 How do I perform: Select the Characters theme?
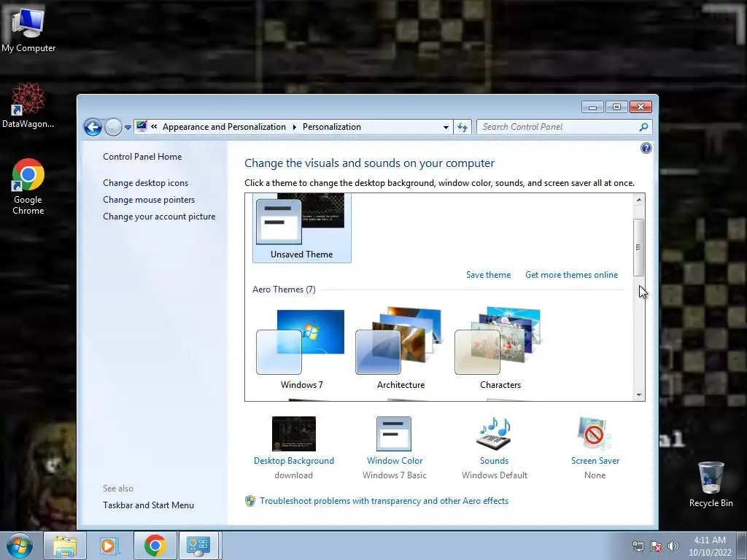[x=500, y=349]
